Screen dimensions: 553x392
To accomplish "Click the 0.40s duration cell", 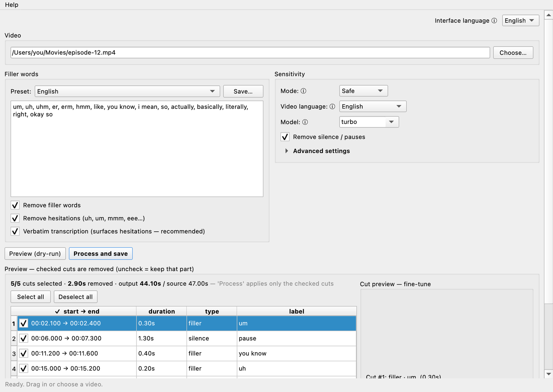I will 161,353.
